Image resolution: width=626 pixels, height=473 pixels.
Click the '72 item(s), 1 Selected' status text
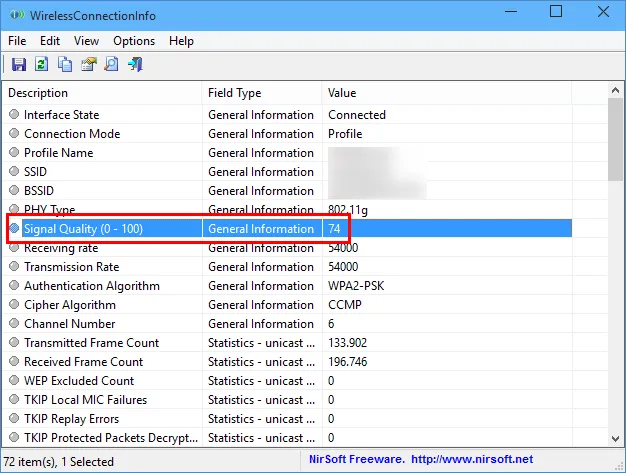58,462
